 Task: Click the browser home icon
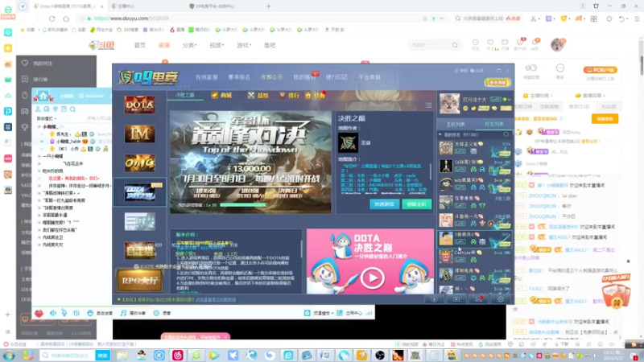pos(66,19)
